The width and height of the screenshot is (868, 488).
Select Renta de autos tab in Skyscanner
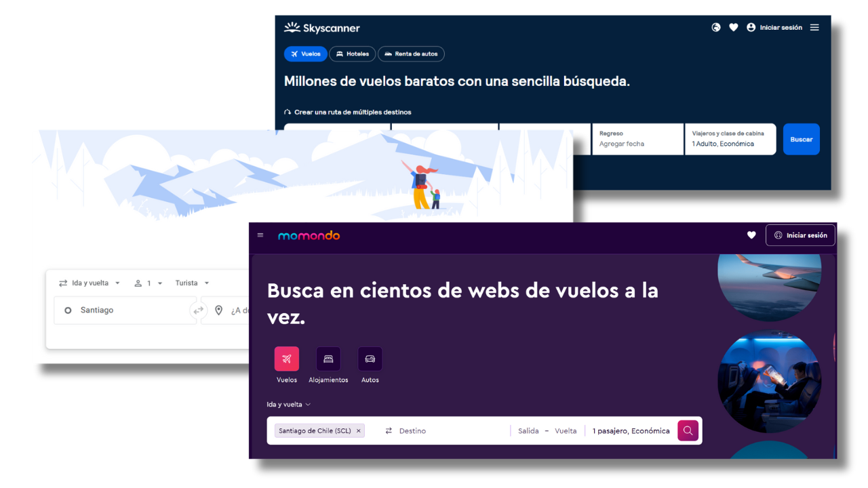[411, 54]
